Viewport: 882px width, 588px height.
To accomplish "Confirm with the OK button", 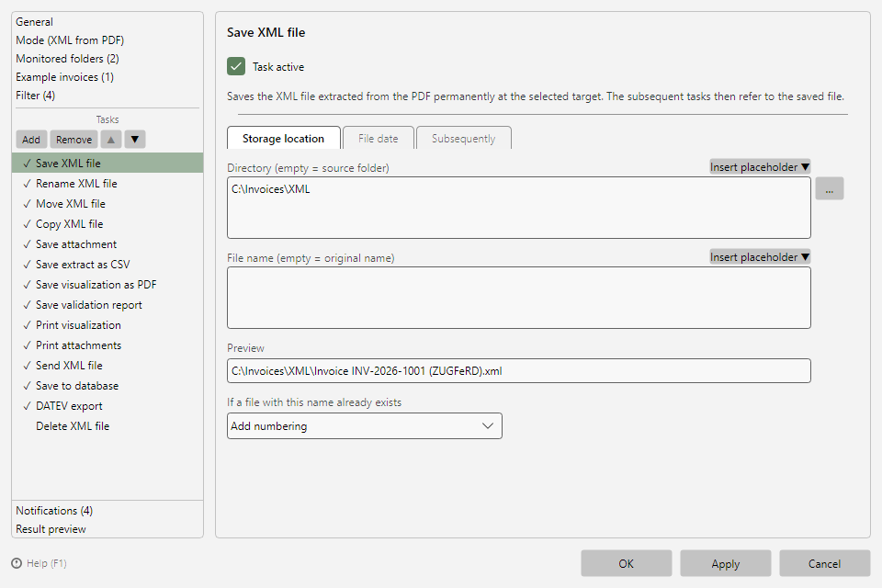I will tap(626, 563).
